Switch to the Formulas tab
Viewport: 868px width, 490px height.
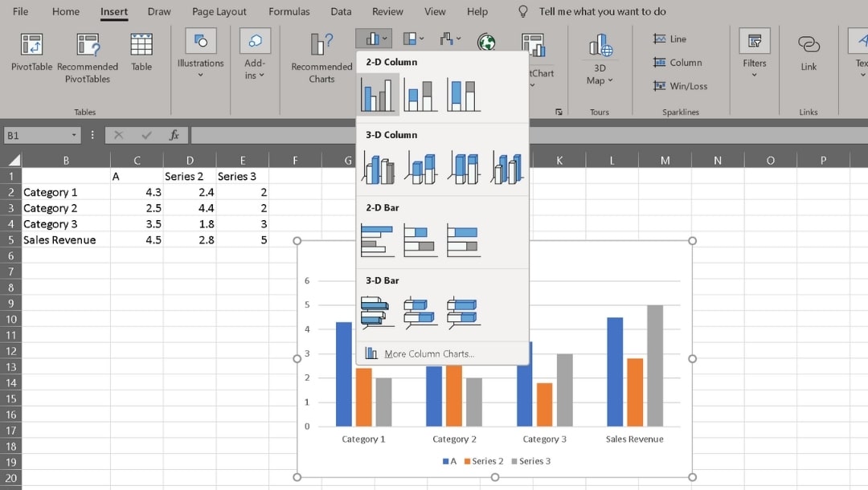289,11
